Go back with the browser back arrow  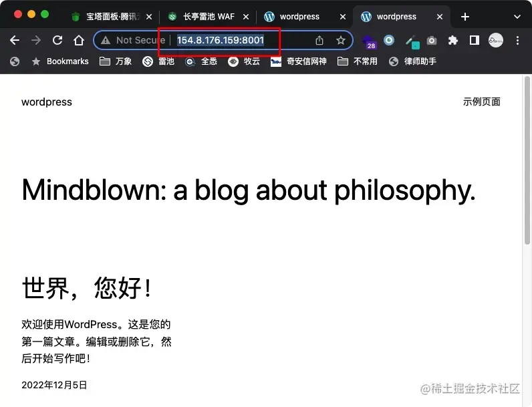pos(15,40)
